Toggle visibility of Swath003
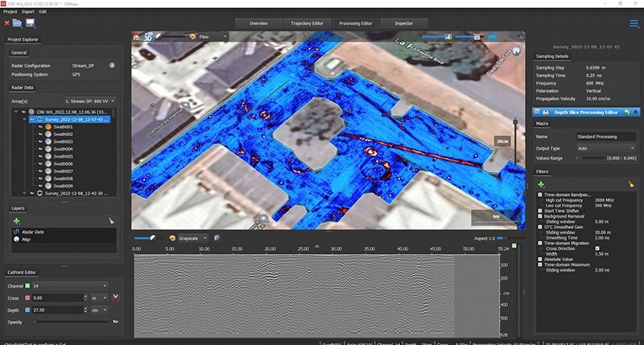 40,142
